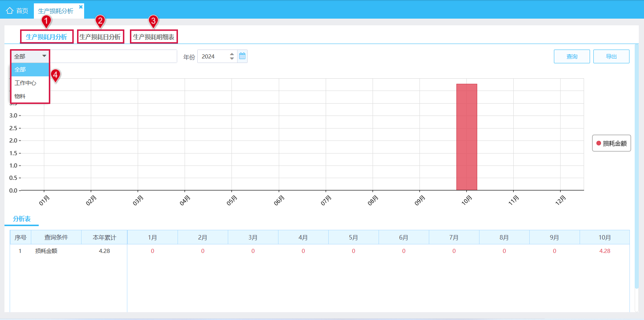
Task: Collapse the 全部 type dropdown arrow
Action: [x=44, y=56]
